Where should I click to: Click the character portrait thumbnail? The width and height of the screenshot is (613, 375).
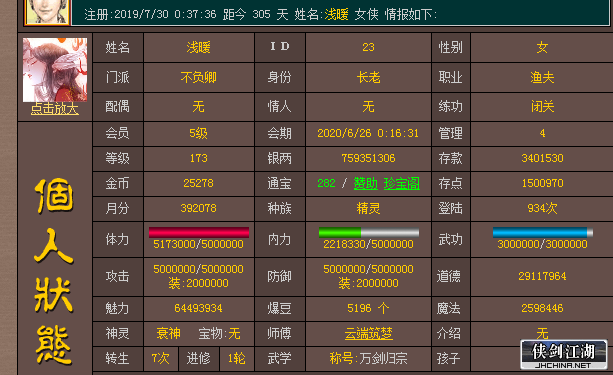55,70
